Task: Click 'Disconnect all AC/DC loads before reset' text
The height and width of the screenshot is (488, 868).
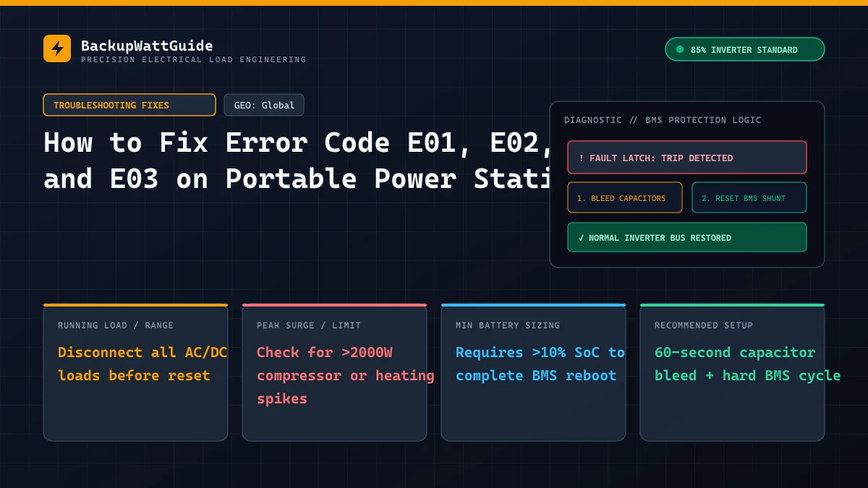Action: point(141,364)
